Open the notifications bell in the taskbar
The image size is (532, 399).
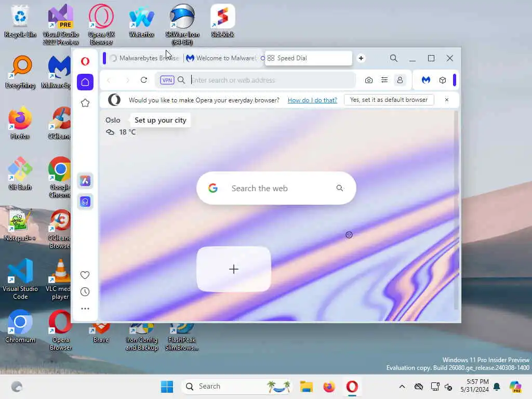point(497,387)
